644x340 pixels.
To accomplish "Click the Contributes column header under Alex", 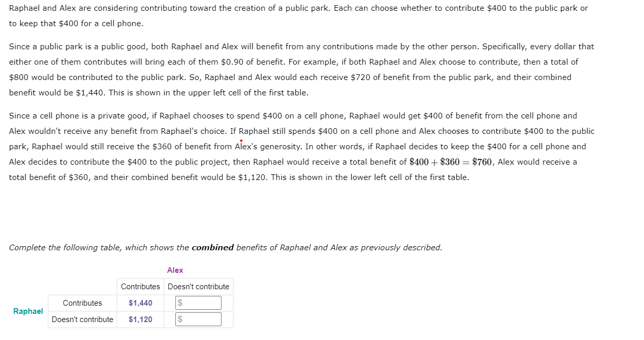I will tap(140, 286).
